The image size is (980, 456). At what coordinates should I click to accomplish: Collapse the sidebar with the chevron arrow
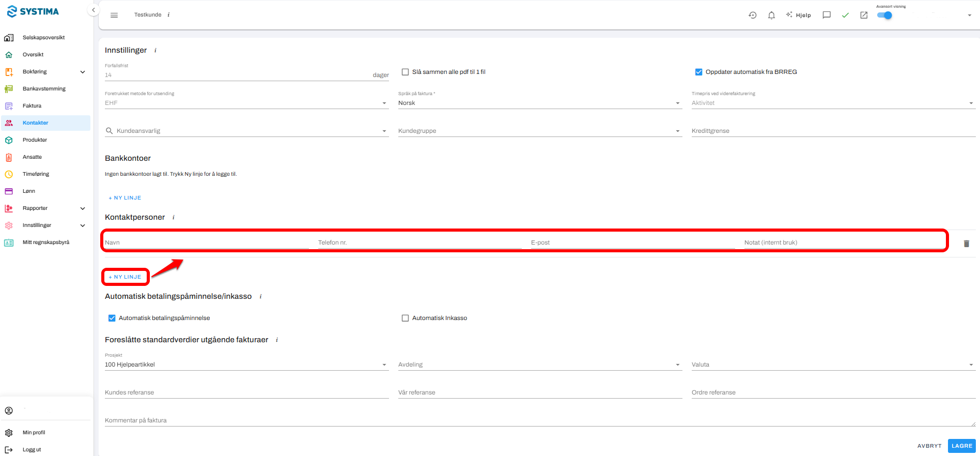(x=94, y=10)
